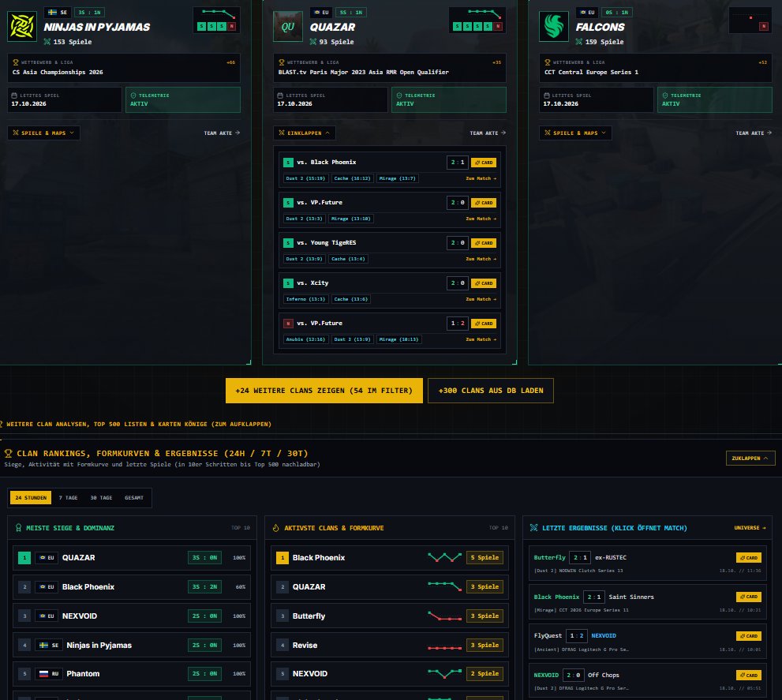
Task: Open Universe link in Letzte Ergebnisse
Action: pos(750,527)
